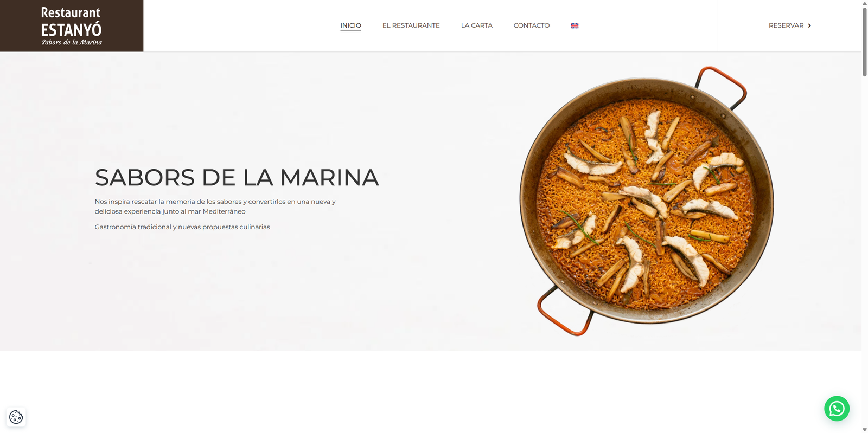Click the vertical scrollbar thumb
The height and width of the screenshot is (433, 868).
pos(865,42)
